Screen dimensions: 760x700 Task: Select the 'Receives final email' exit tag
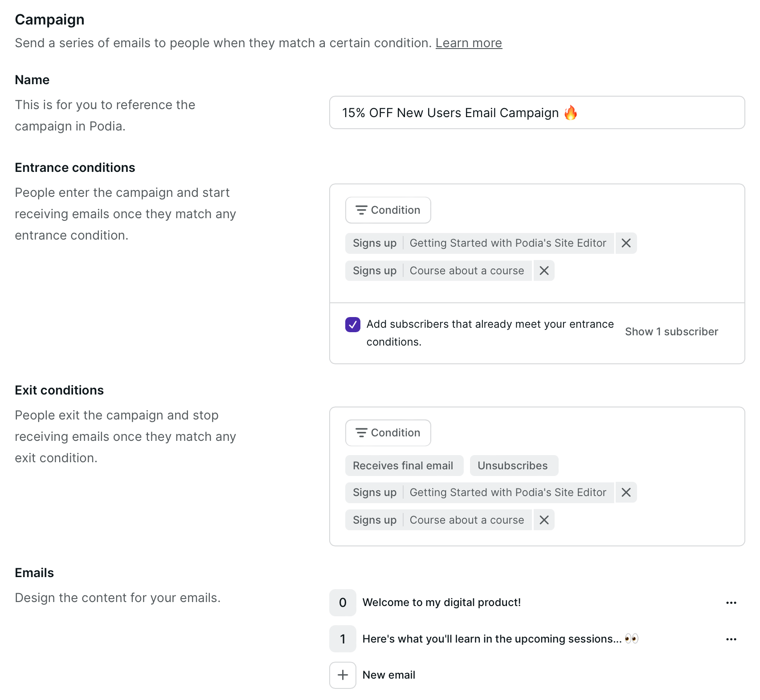[x=403, y=466]
